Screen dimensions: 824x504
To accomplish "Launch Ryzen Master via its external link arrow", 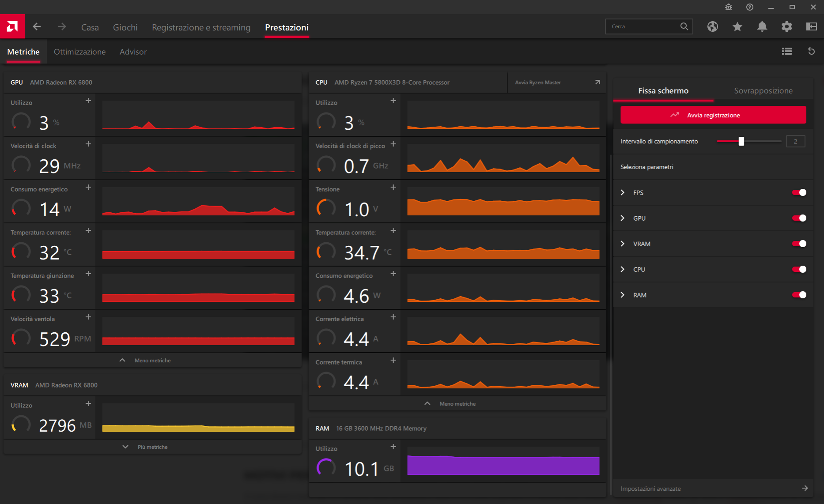I will click(597, 82).
